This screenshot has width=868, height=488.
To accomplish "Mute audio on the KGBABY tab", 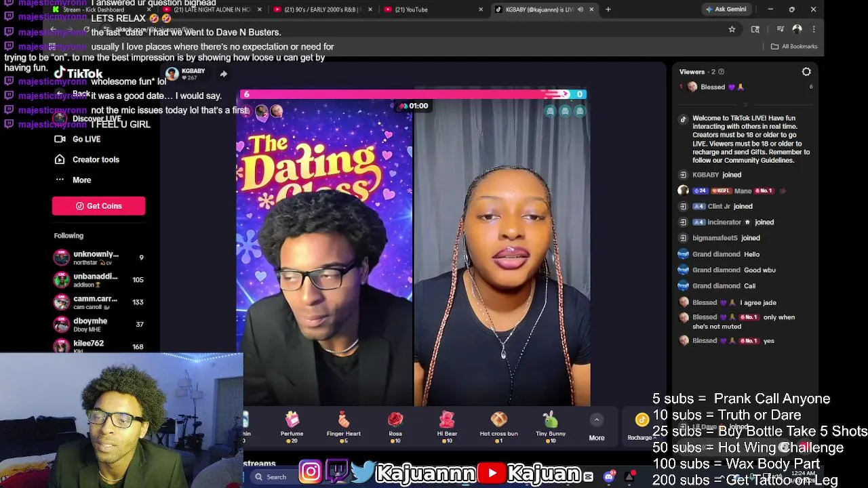I will click(580, 9).
